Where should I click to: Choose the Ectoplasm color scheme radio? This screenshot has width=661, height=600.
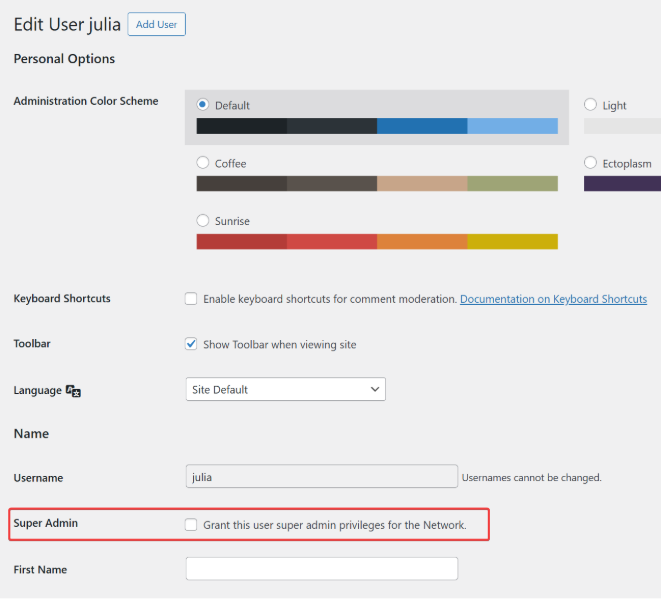tap(590, 162)
